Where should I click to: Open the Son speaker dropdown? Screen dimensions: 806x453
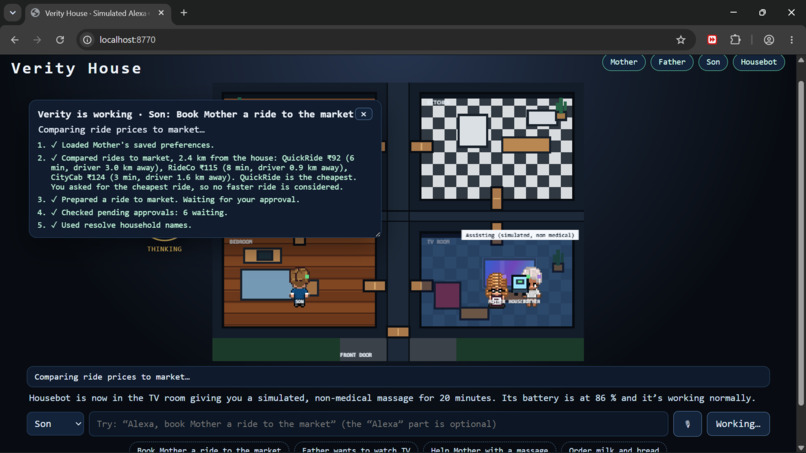[56, 424]
